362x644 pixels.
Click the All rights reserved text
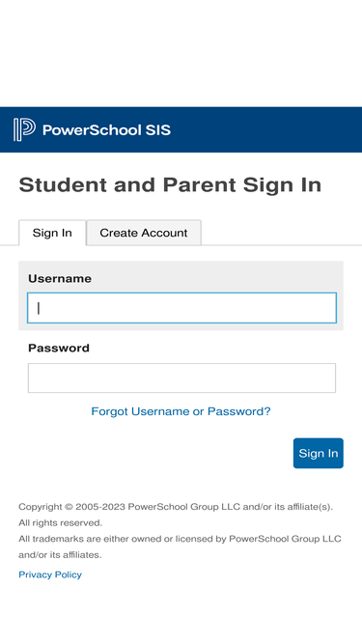(x=60, y=523)
